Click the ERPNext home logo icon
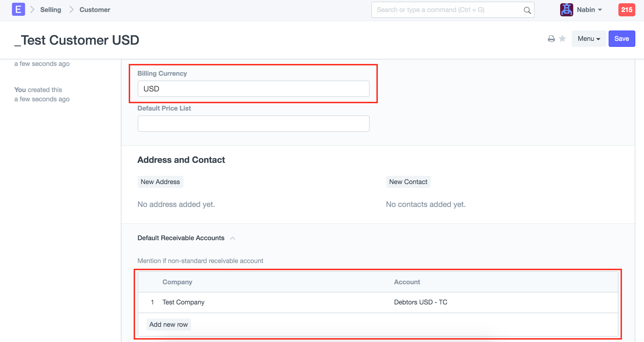 (18, 10)
